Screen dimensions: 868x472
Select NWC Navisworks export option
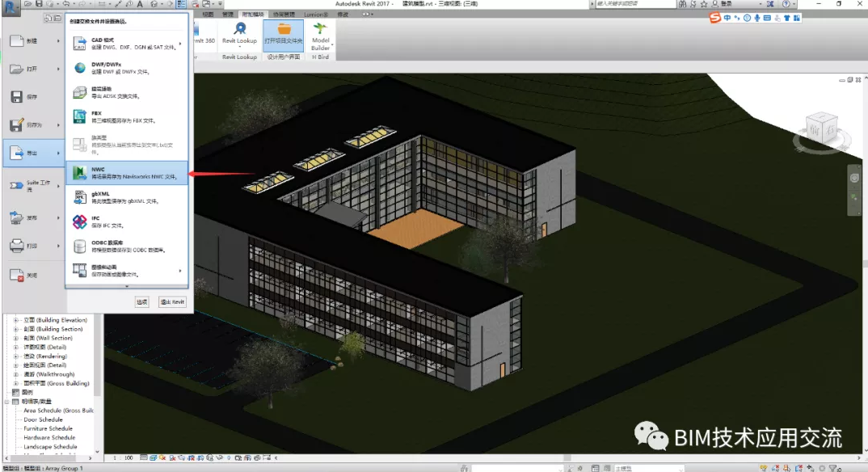click(x=127, y=173)
